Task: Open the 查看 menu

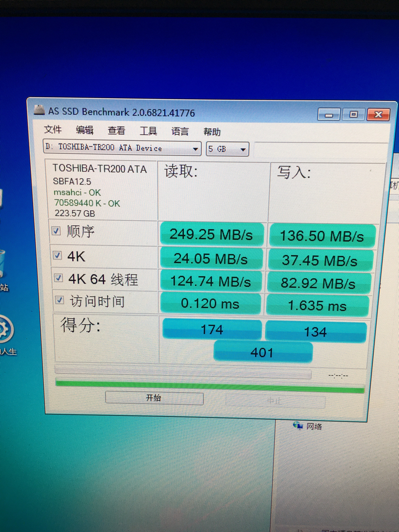Action: [x=116, y=131]
